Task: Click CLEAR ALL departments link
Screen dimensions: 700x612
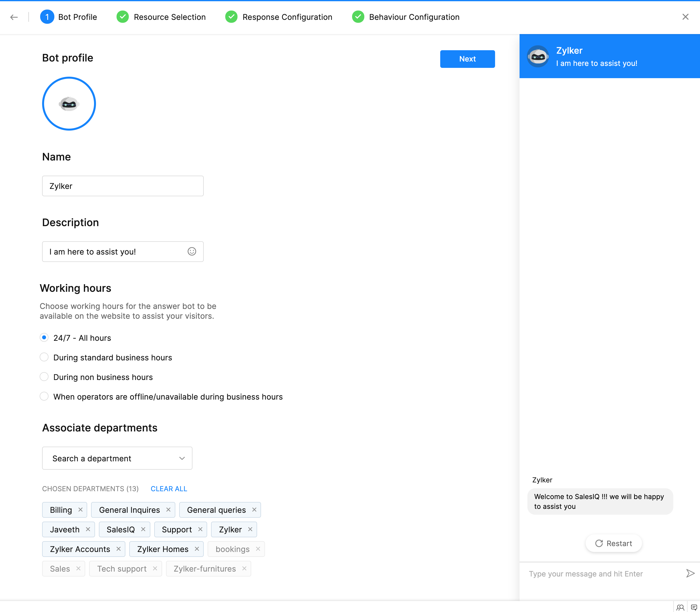Action: [x=169, y=489]
